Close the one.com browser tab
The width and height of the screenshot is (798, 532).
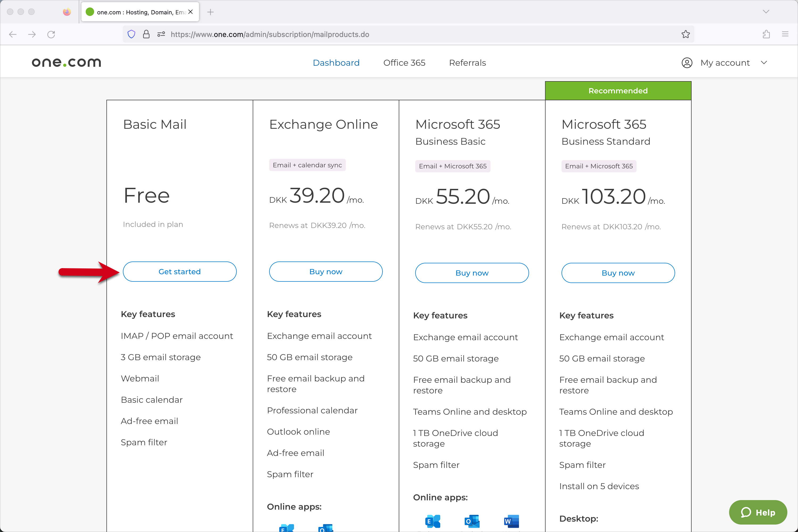[191, 12]
